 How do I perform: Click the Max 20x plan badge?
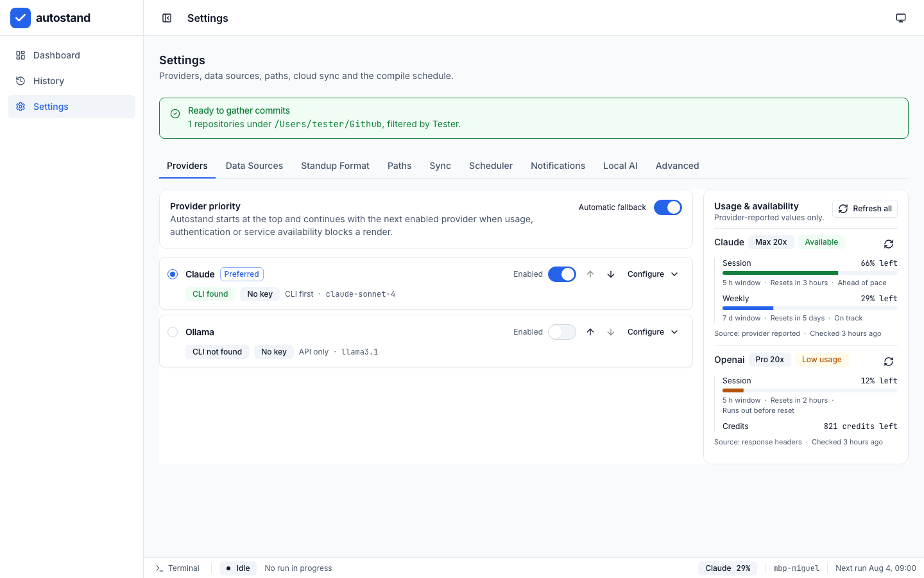[x=771, y=242]
